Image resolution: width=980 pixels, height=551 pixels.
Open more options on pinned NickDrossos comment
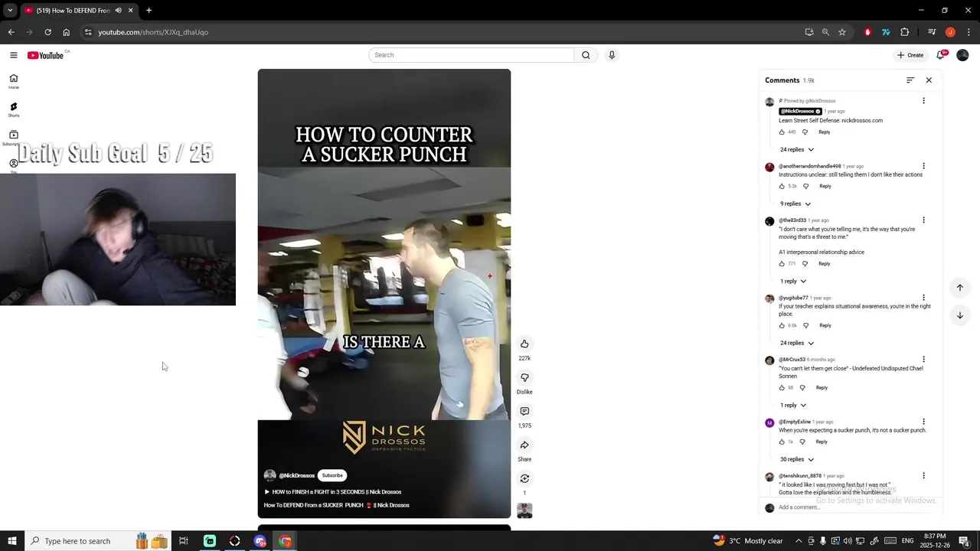(x=923, y=101)
